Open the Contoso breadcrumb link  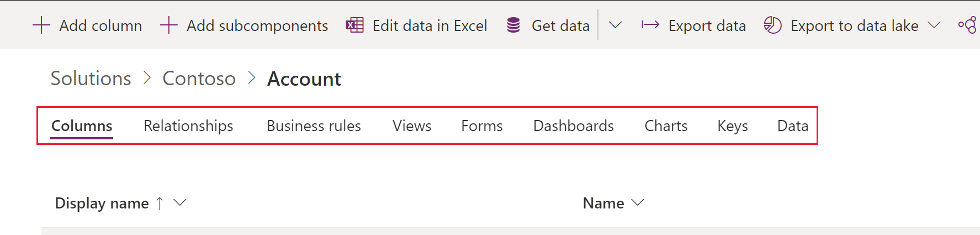tap(199, 79)
